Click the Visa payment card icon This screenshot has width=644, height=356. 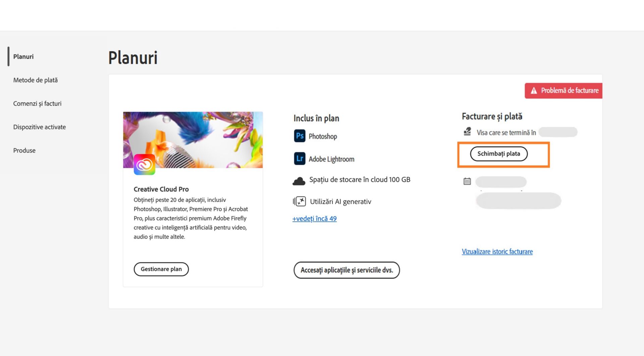[x=467, y=132]
